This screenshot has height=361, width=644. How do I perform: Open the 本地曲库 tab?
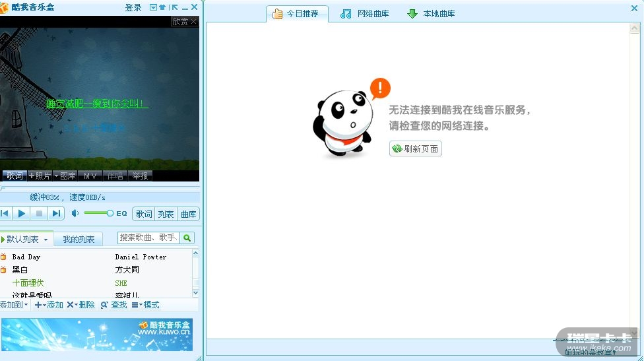coord(431,14)
